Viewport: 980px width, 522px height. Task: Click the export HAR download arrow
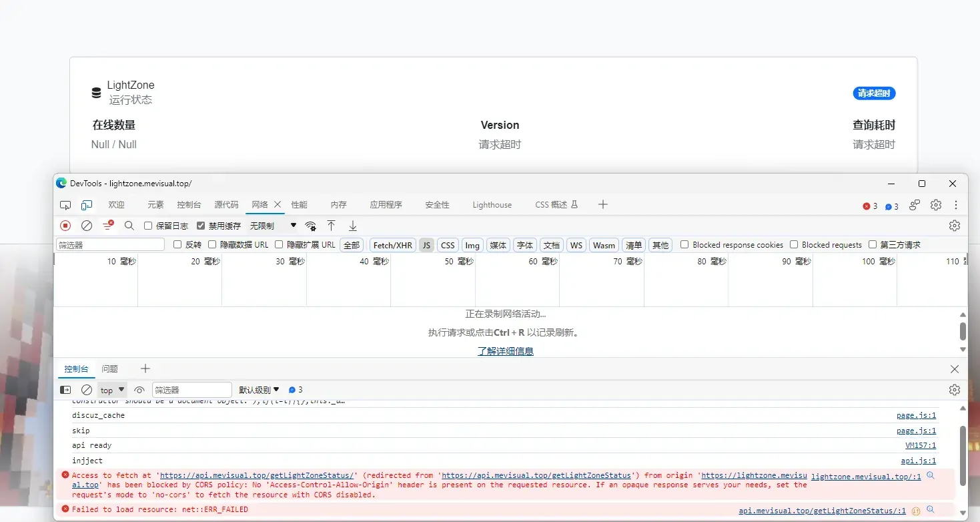click(353, 226)
